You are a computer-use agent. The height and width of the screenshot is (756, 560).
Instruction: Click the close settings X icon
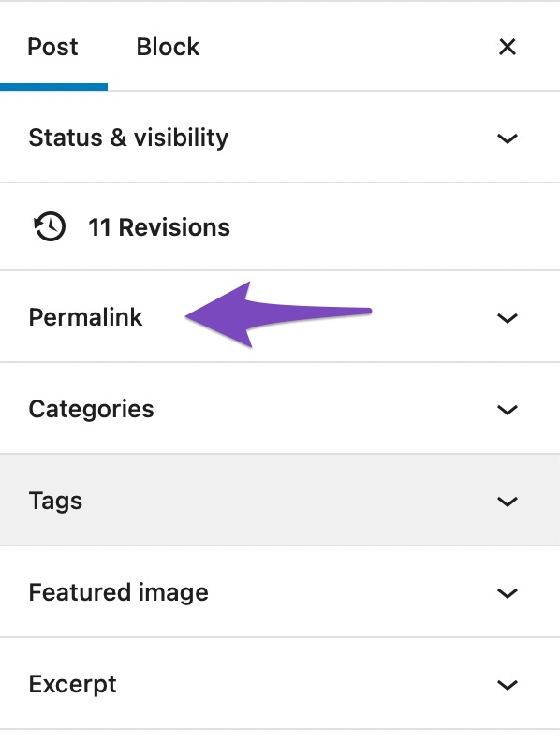click(x=507, y=46)
